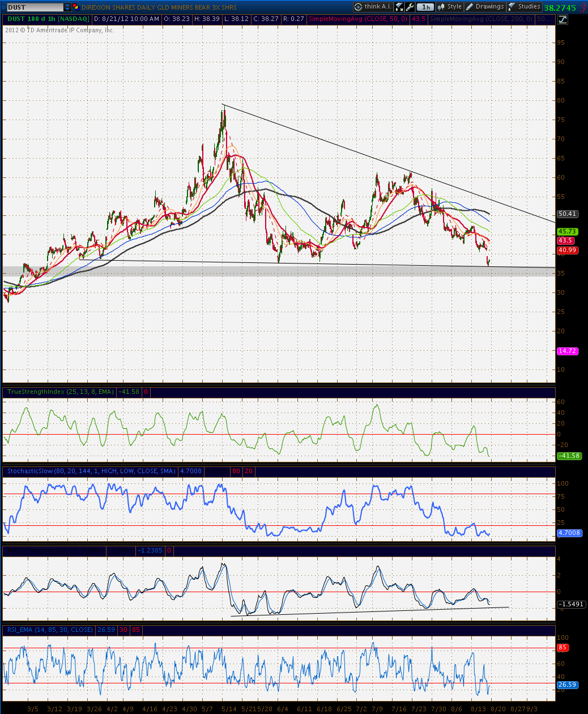This screenshot has height=714, width=588.
Task: Click the chart scale curve icon
Action: pos(563,19)
